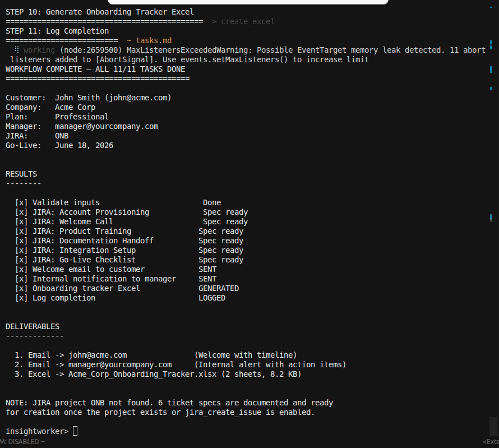
Task: Click the vertical scrollbar thumb at bottom right
Action: pos(493,426)
